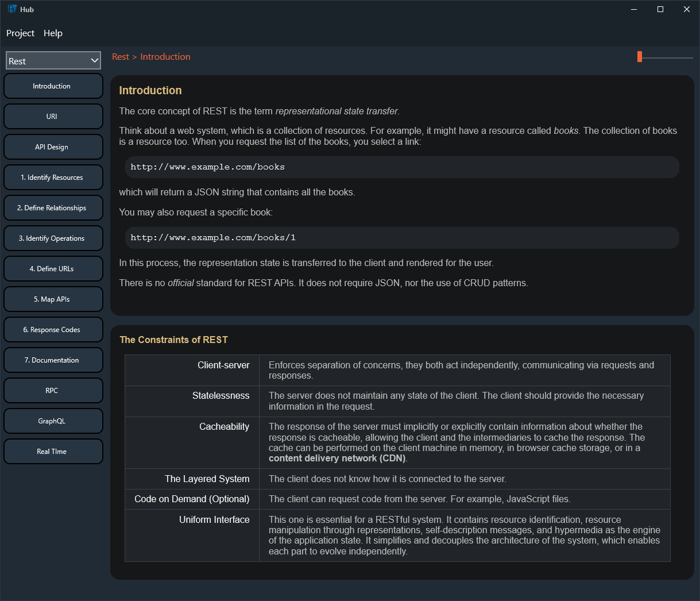The image size is (700, 601).
Task: Expand the Rest topic dropdown
Action: 53,61
